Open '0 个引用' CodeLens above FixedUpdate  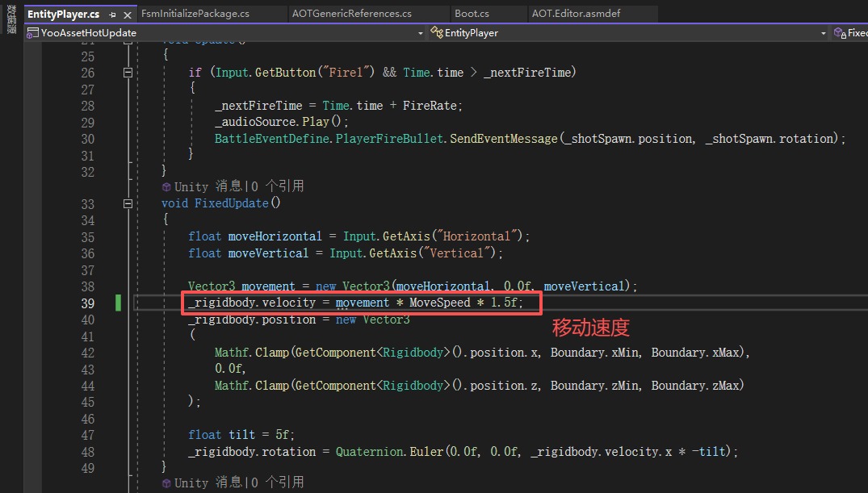(278, 186)
